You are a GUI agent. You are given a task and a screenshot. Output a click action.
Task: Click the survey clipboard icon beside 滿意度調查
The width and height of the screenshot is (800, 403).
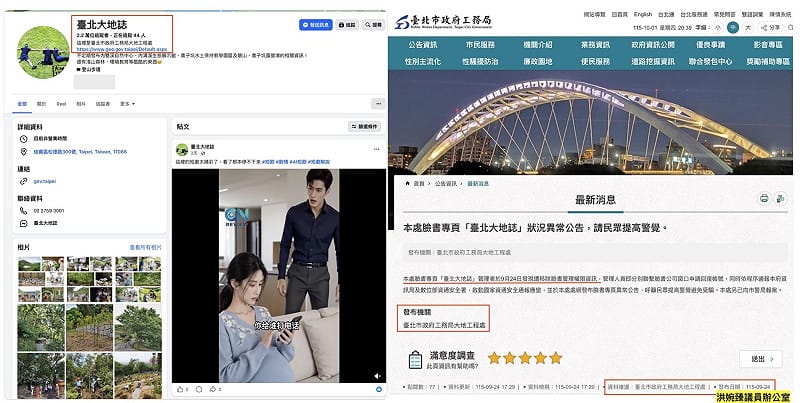(x=415, y=360)
